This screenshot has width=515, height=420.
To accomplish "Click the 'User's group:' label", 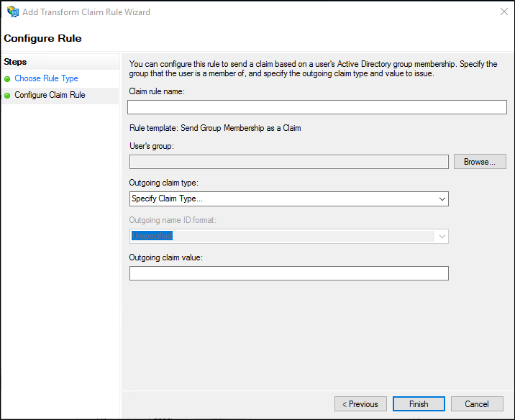I will tap(152, 146).
